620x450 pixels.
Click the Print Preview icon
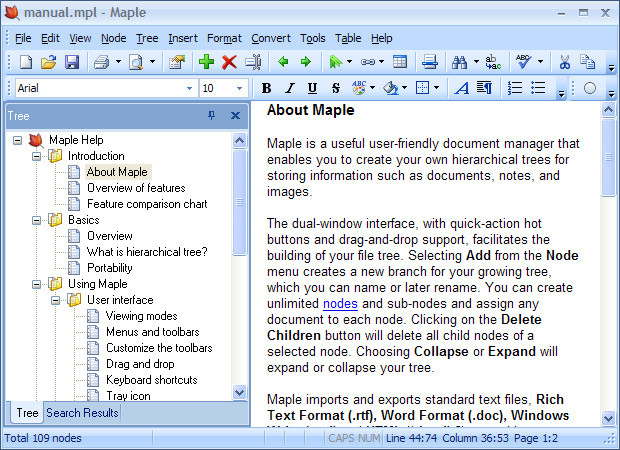click(x=136, y=62)
